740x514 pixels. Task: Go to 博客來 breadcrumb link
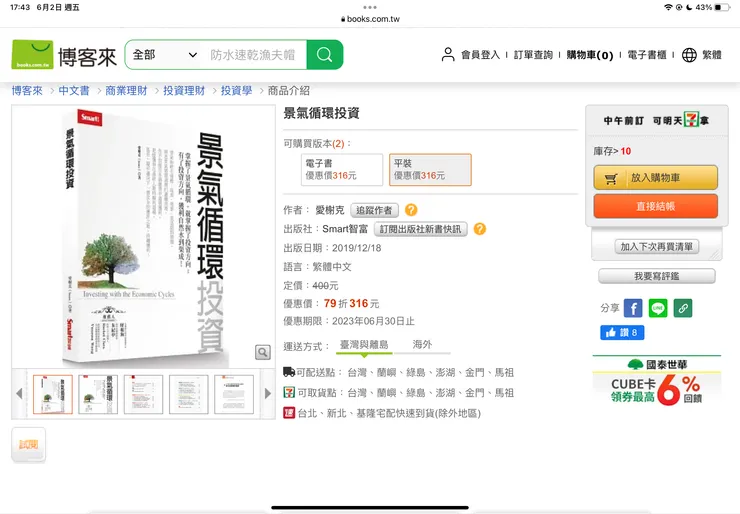point(27,91)
